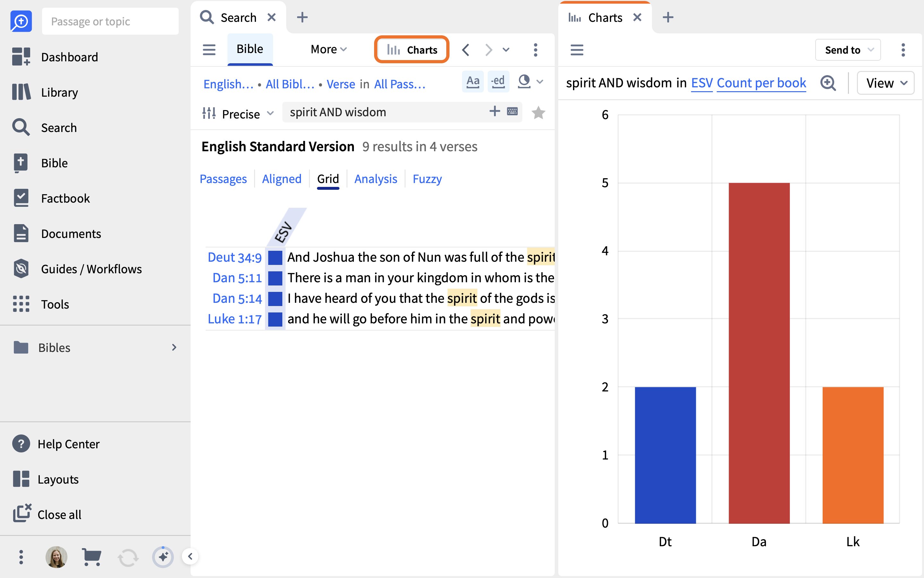Open the shopping cart
Viewport: 924px width, 578px height.
pos(92,557)
